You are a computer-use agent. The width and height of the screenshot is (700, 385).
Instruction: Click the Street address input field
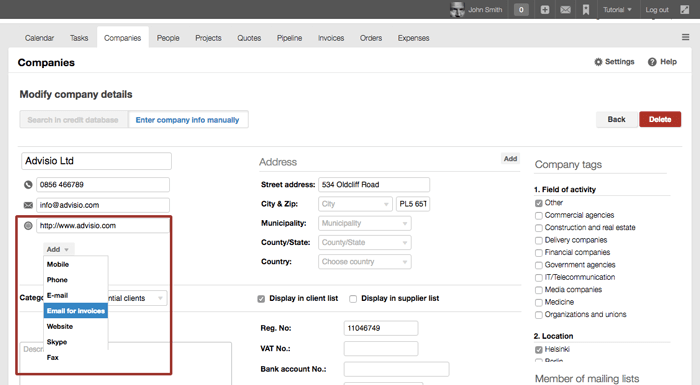tap(374, 184)
